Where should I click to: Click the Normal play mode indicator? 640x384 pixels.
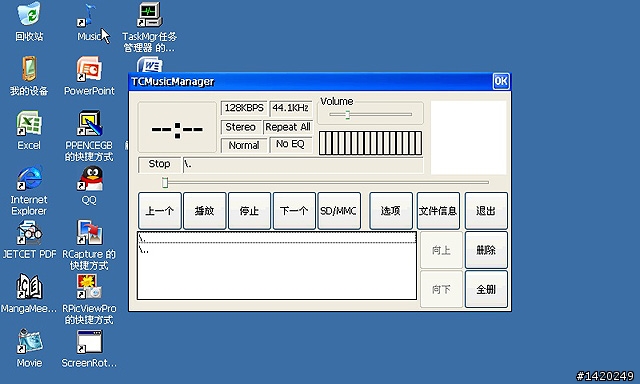pyautogui.click(x=244, y=145)
